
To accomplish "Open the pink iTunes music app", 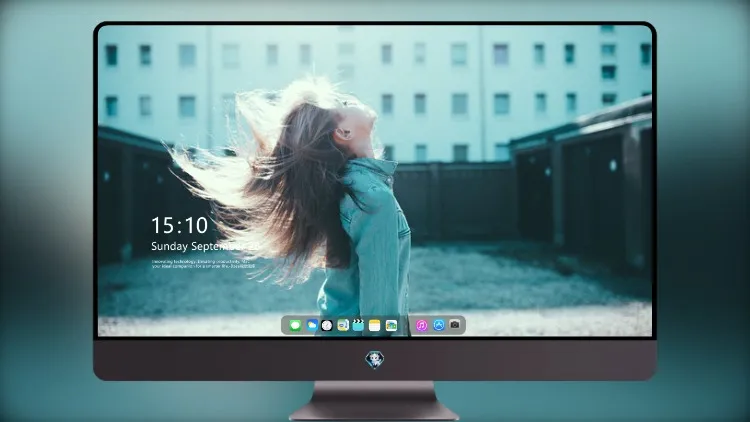I will click(421, 325).
